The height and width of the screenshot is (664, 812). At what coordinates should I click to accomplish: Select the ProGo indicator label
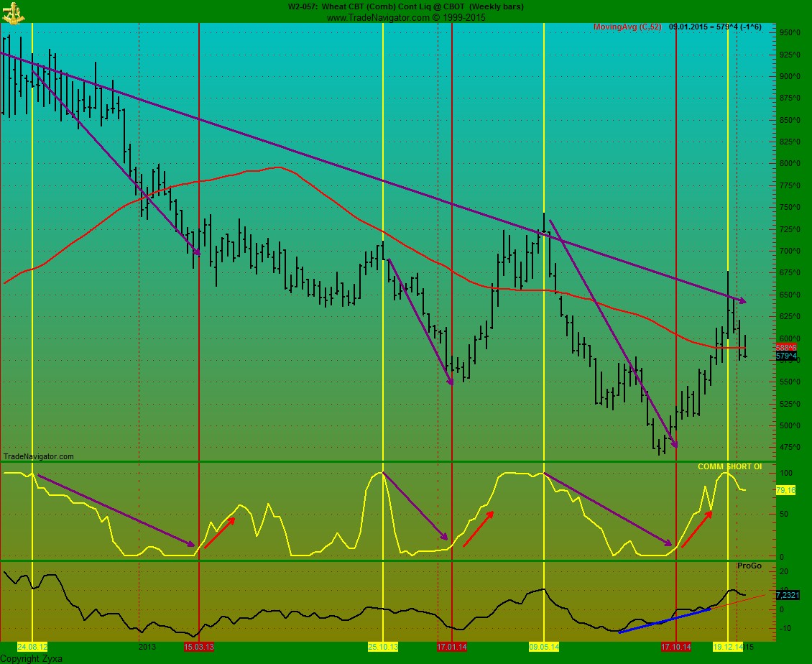coord(749,566)
